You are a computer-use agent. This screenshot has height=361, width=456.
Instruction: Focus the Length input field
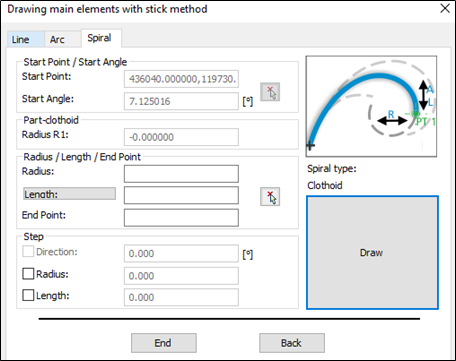181,195
